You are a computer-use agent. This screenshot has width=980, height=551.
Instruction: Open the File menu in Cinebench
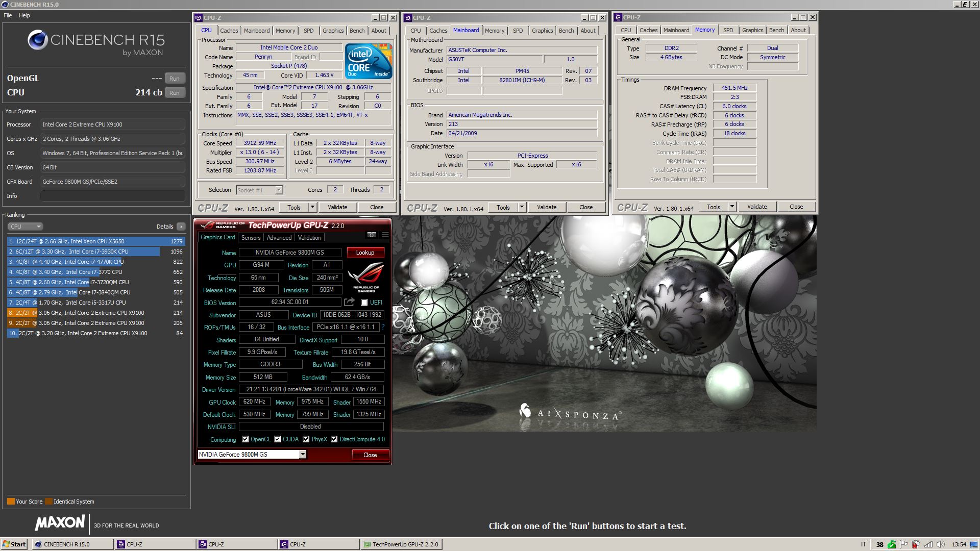[8, 15]
